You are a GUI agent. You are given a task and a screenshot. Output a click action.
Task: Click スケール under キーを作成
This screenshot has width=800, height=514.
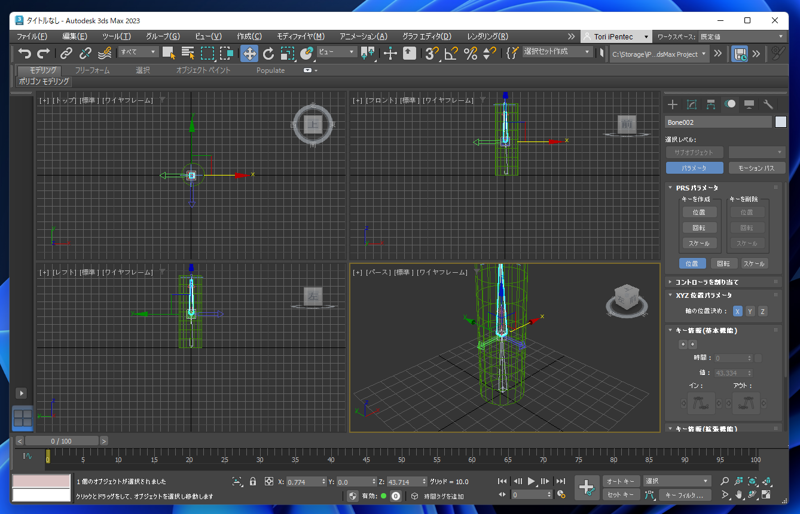pos(699,243)
